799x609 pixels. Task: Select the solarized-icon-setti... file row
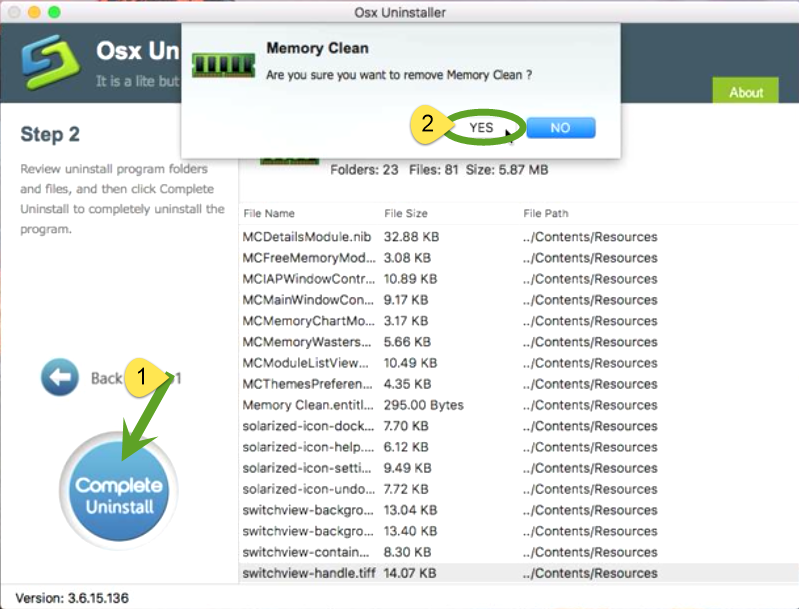pyautogui.click(x=519, y=468)
